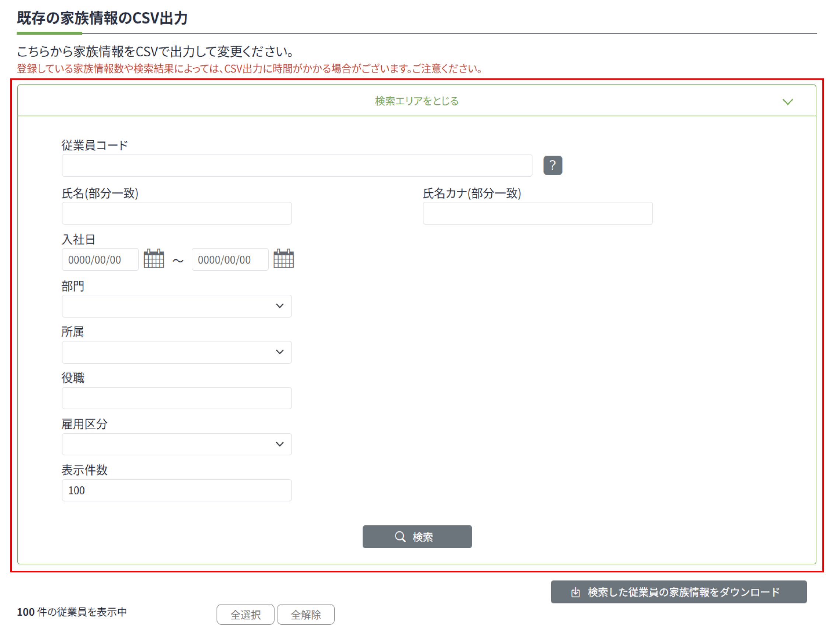Click the 表示件数 field showing 100
The height and width of the screenshot is (644, 836).
click(x=177, y=490)
